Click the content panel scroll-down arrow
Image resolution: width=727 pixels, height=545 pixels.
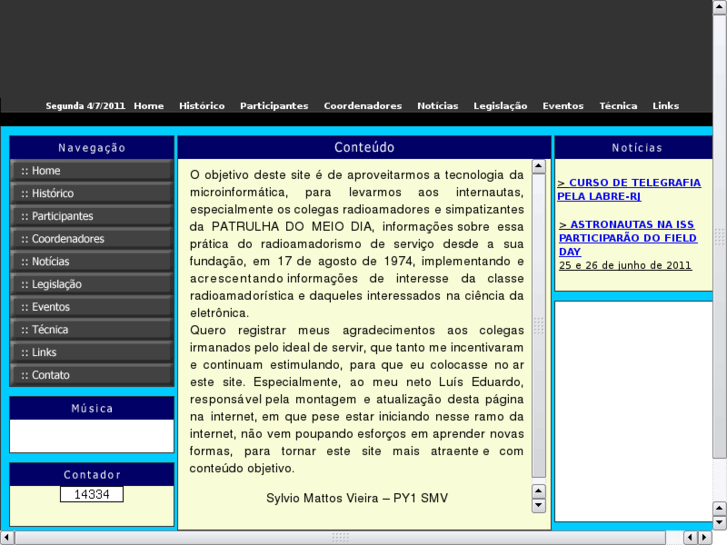pos(538,506)
